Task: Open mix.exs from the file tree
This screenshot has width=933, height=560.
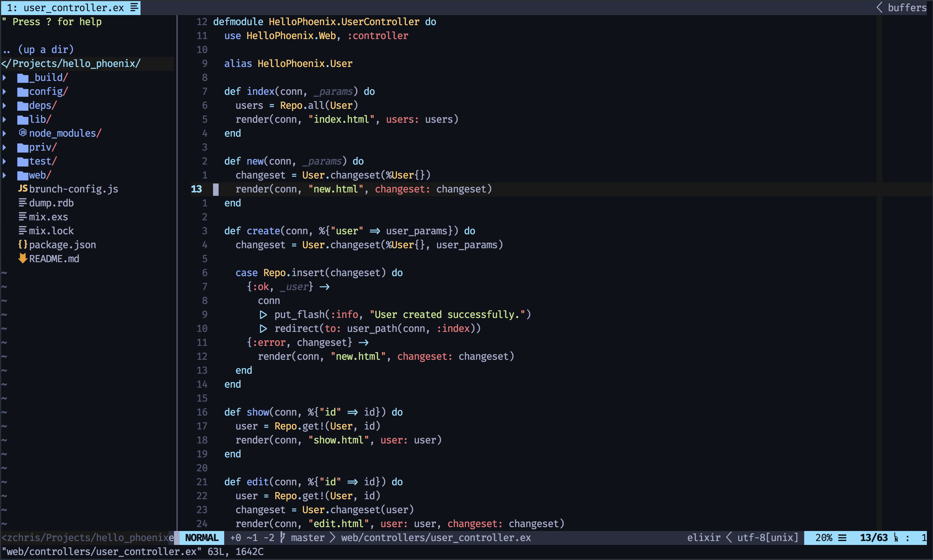Action: click(x=48, y=217)
